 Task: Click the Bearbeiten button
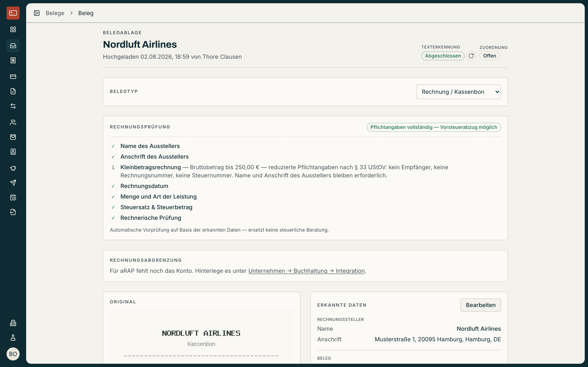[481, 305]
